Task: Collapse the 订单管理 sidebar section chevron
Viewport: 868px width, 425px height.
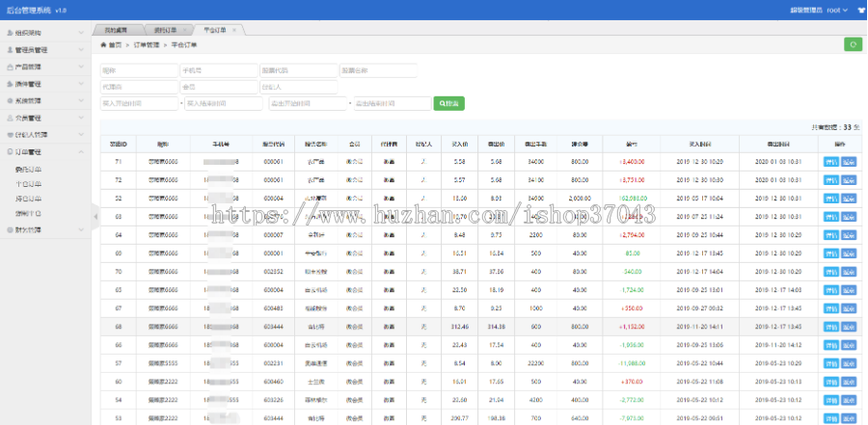Action: 83,151
